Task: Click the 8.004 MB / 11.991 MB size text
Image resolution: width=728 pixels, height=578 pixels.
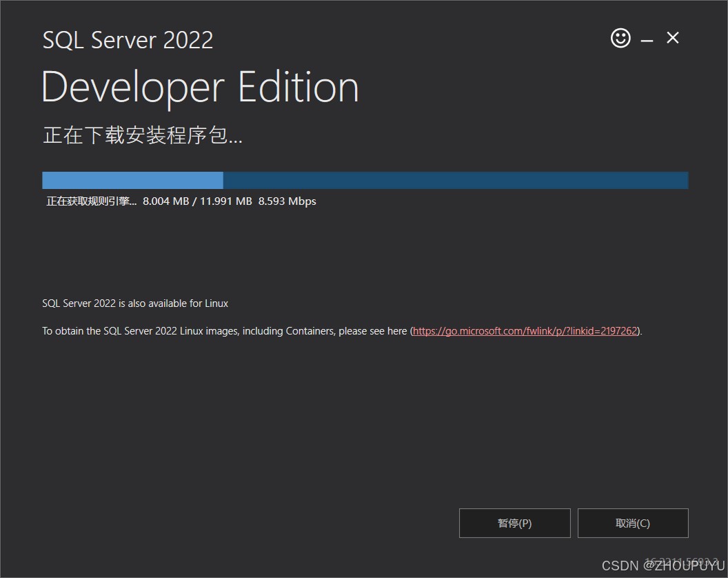Action: [197, 201]
